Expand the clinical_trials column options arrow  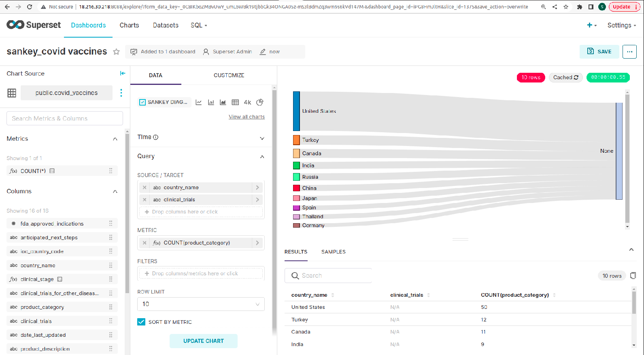257,200
